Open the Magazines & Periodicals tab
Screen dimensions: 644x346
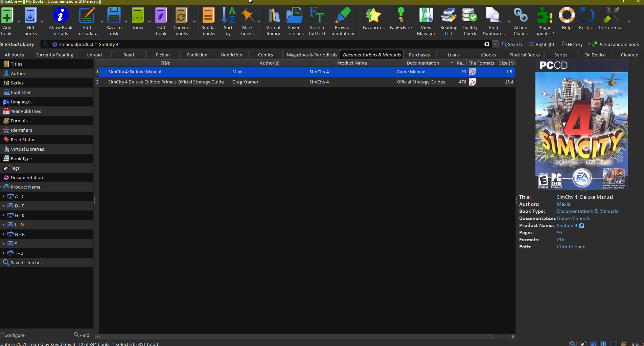click(x=312, y=55)
